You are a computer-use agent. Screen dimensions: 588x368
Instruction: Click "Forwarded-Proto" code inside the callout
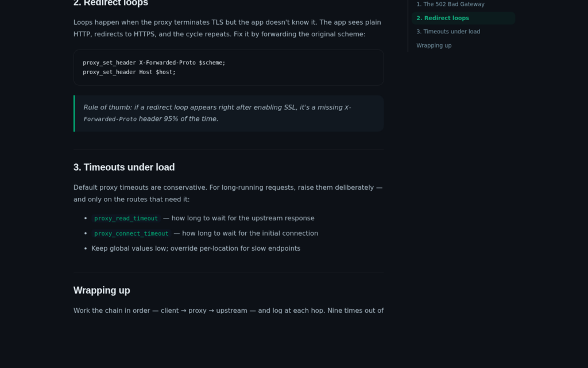110,119
